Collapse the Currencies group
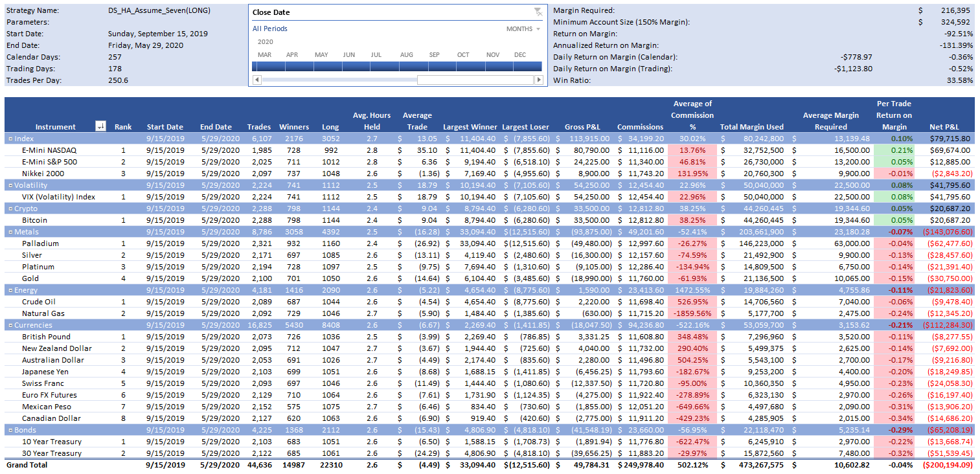The width and height of the screenshot is (980, 474). coord(10,325)
